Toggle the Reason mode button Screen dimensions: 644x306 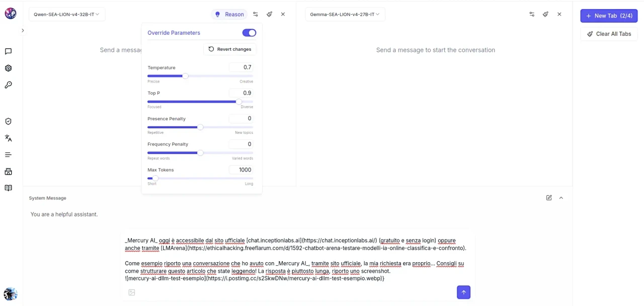click(229, 15)
